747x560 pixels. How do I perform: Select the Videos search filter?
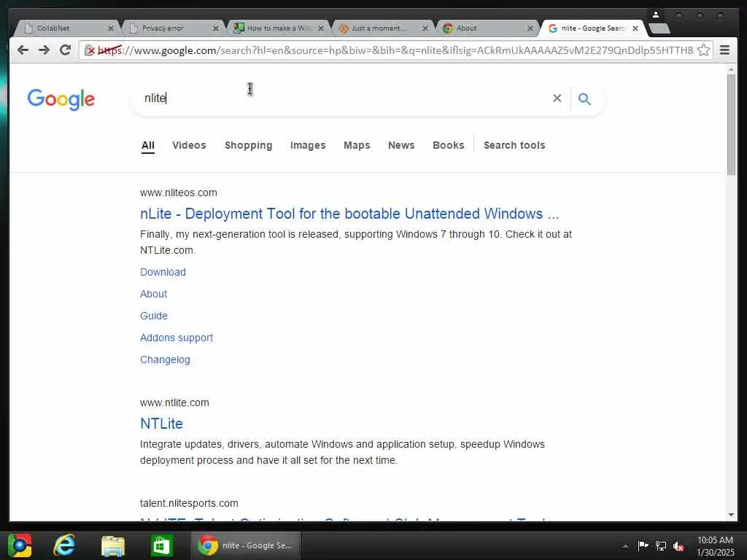189,145
